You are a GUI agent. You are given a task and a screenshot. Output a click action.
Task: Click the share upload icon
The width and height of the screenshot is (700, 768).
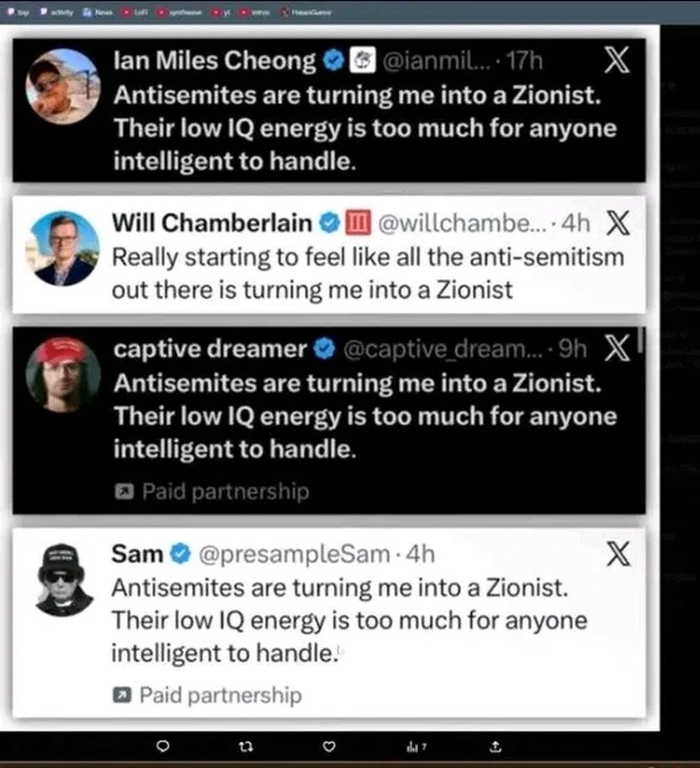tap(494, 746)
